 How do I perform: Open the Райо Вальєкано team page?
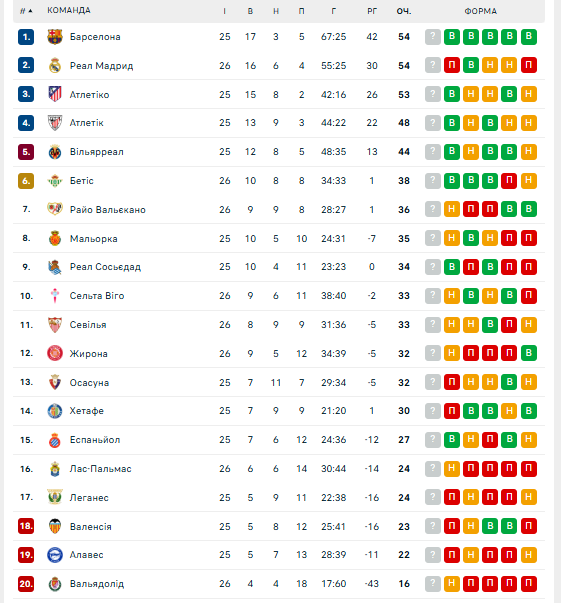108,210
